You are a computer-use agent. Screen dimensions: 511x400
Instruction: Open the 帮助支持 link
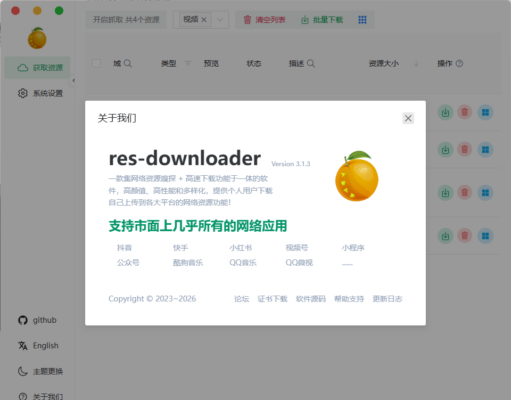[x=349, y=299]
